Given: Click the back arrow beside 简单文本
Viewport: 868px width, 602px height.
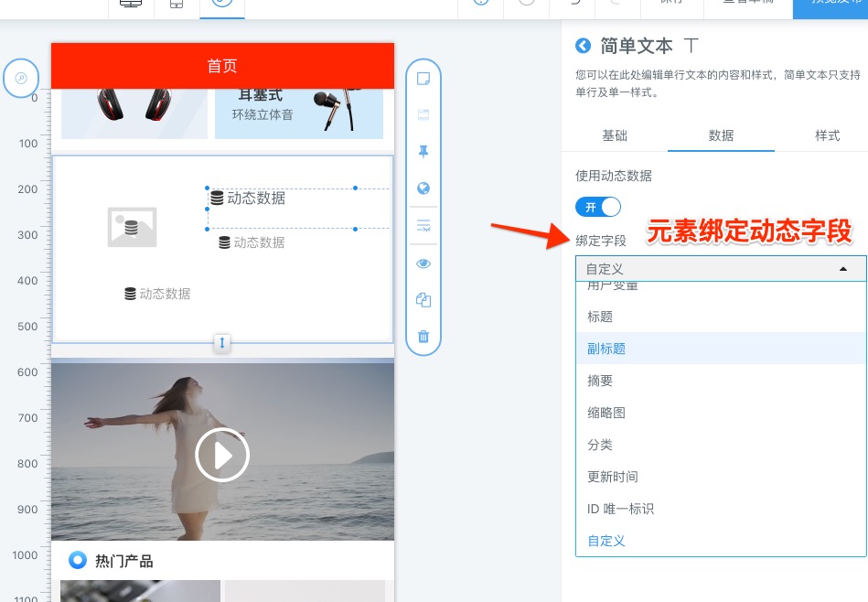Looking at the screenshot, I should (x=583, y=46).
